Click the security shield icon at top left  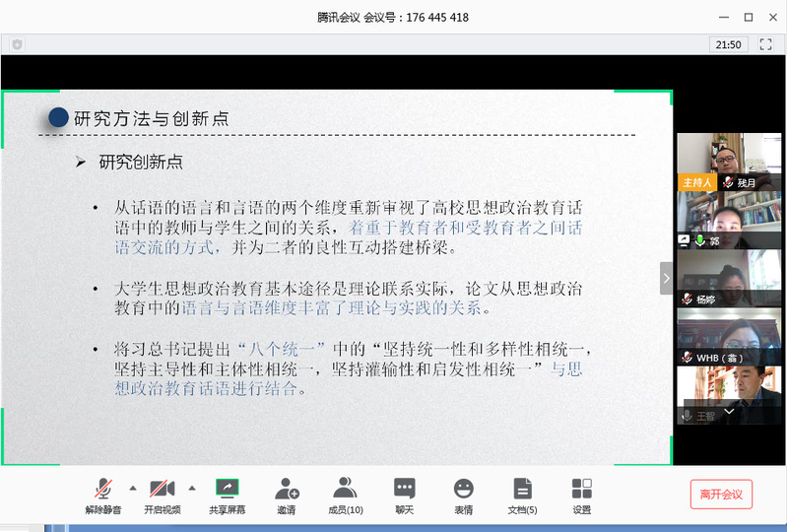click(17, 44)
